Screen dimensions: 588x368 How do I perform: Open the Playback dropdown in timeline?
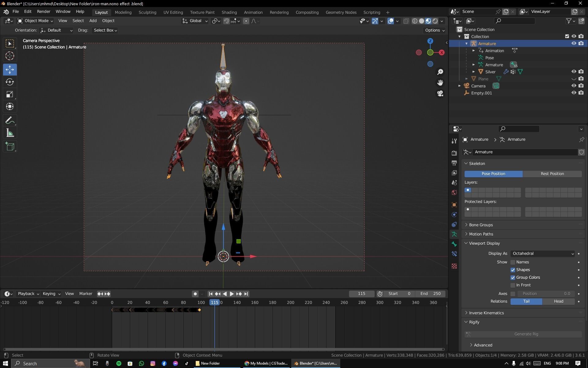pos(28,294)
